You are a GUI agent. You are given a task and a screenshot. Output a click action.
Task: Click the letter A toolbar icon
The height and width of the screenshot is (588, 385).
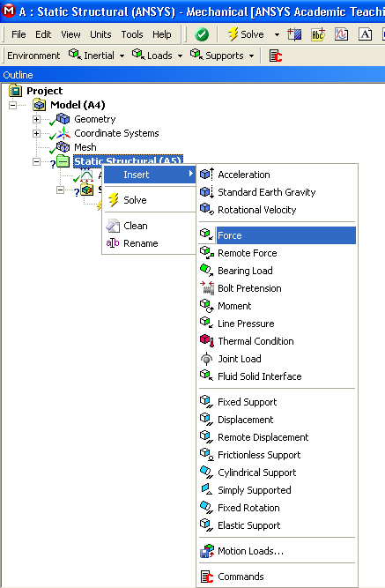point(365,34)
